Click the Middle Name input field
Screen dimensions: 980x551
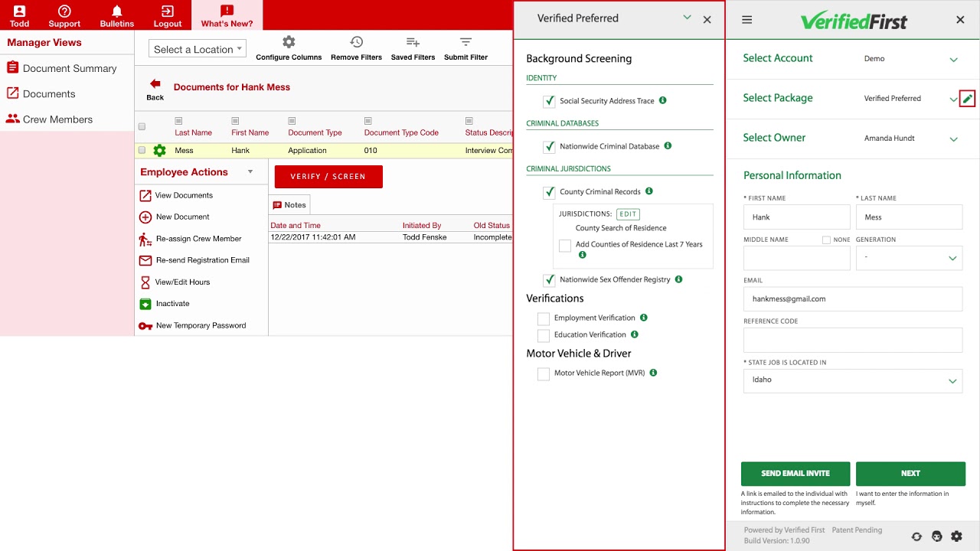[796, 258]
